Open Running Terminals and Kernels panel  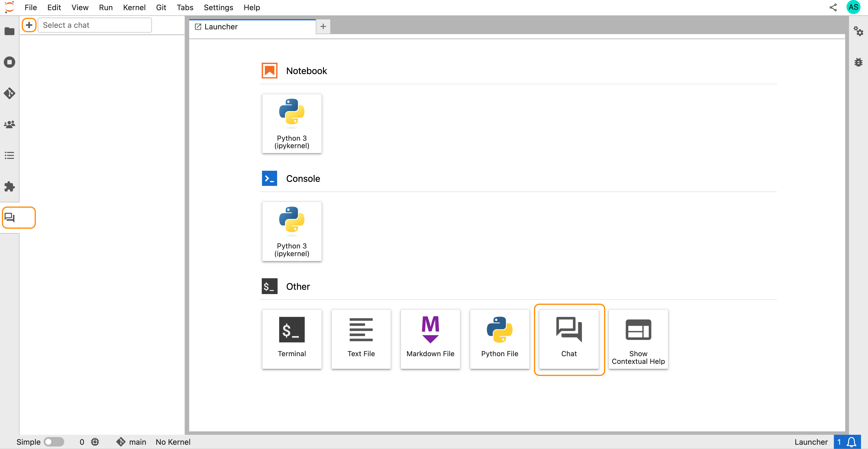pos(9,62)
